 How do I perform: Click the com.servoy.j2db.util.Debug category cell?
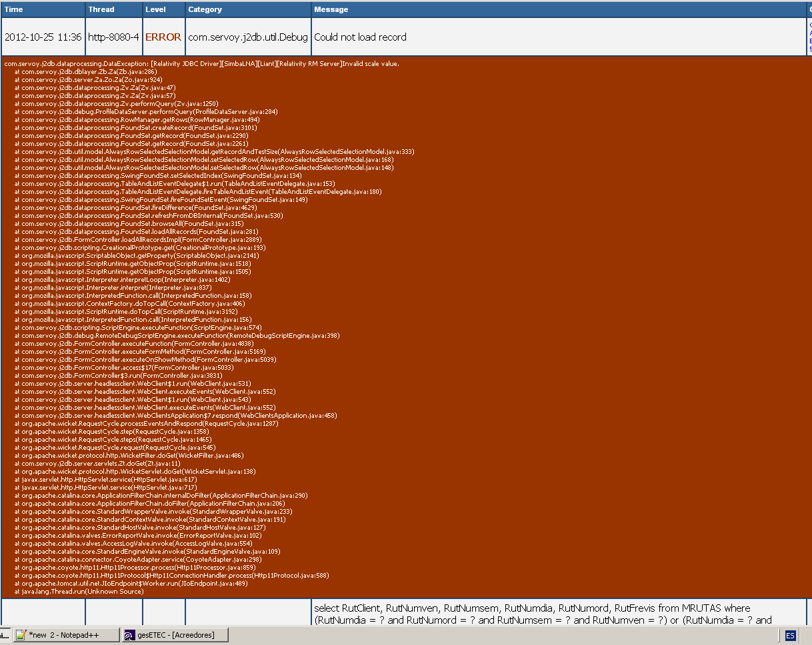pyautogui.click(x=248, y=37)
